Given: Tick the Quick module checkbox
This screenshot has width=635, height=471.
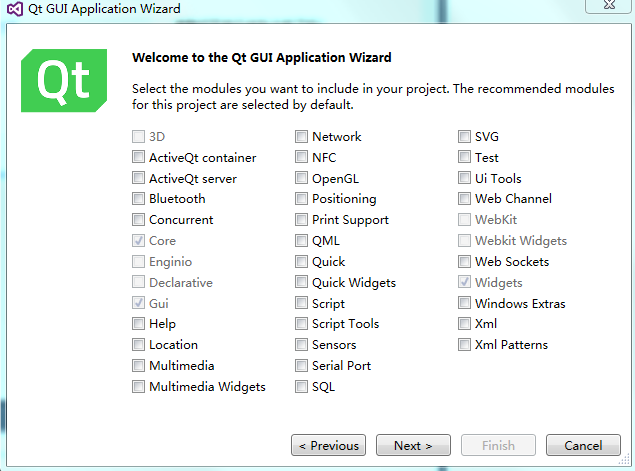Looking at the screenshot, I should pos(301,262).
